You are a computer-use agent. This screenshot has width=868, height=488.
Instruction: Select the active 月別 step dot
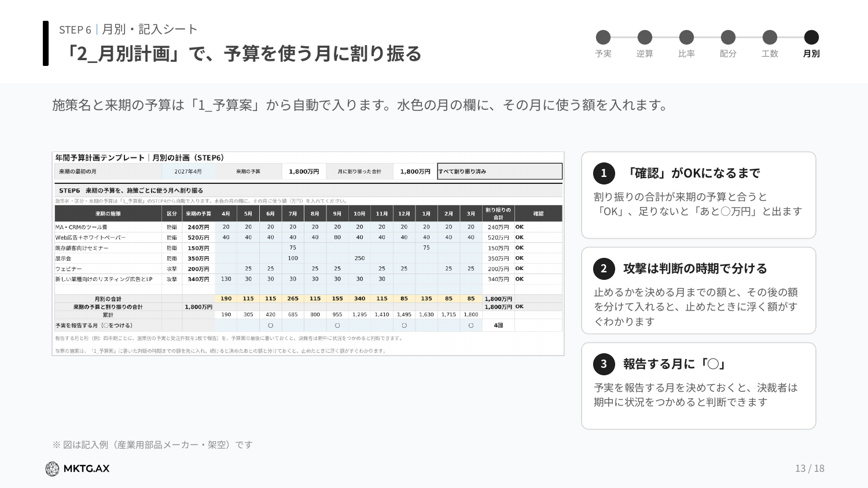[x=812, y=38]
